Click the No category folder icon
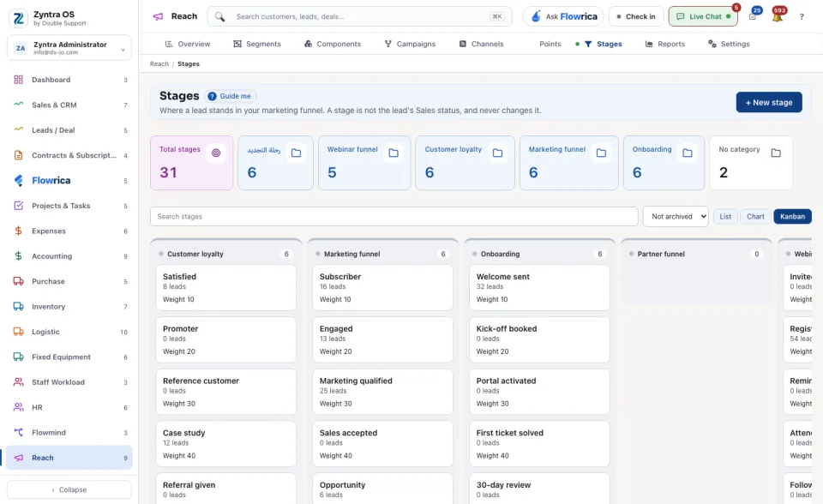This screenshot has width=823, height=504. 776,153
